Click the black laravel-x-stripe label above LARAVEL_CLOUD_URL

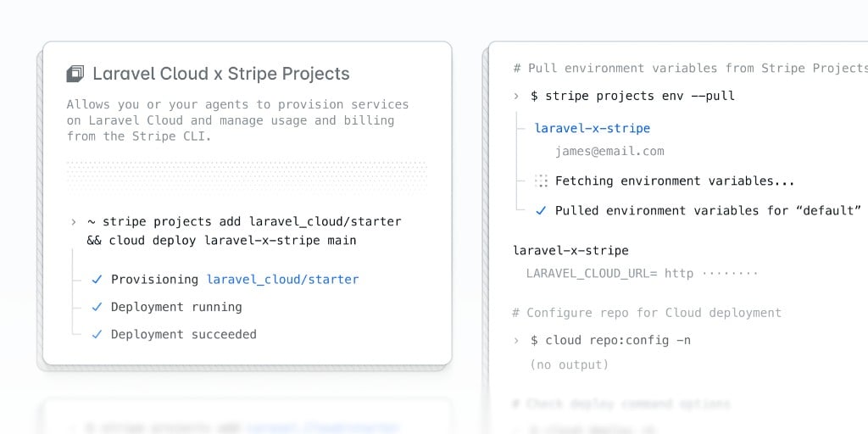click(570, 251)
